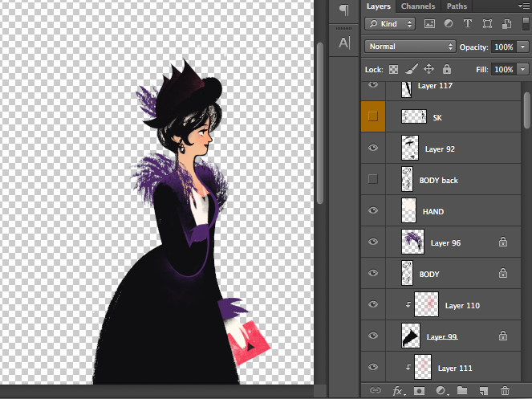Viewport: 532px width, 399px height.
Task: Switch to the Layers tab
Action: tap(378, 6)
